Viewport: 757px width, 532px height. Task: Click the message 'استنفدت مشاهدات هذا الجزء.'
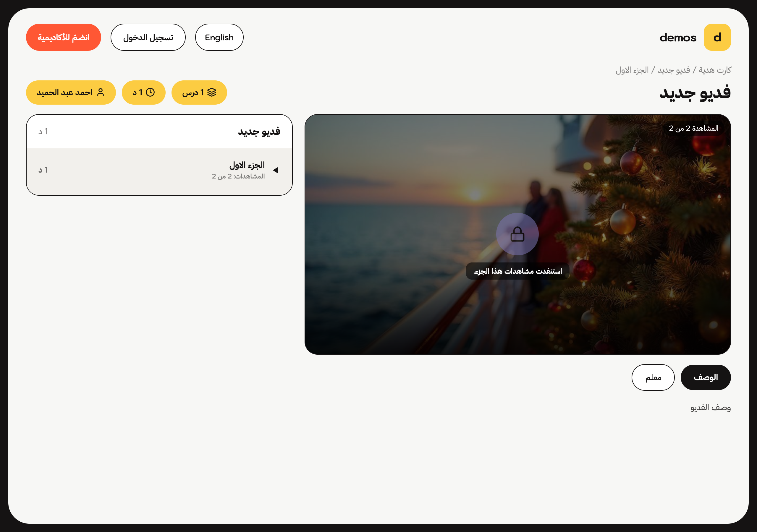(517, 271)
